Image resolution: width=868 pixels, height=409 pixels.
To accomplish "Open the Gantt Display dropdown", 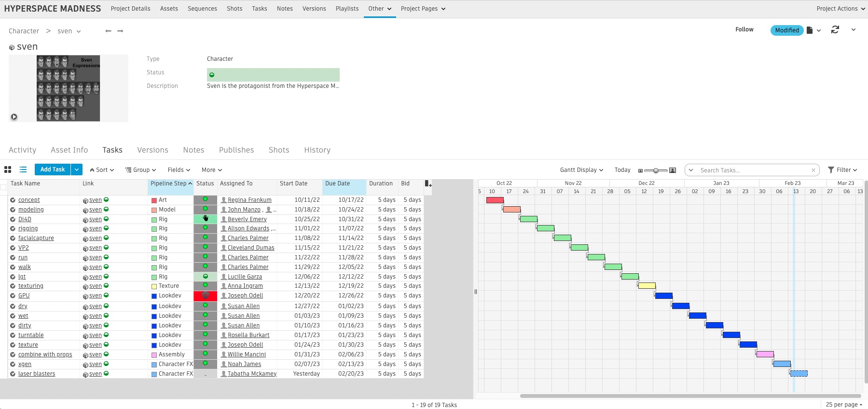I will coord(581,170).
